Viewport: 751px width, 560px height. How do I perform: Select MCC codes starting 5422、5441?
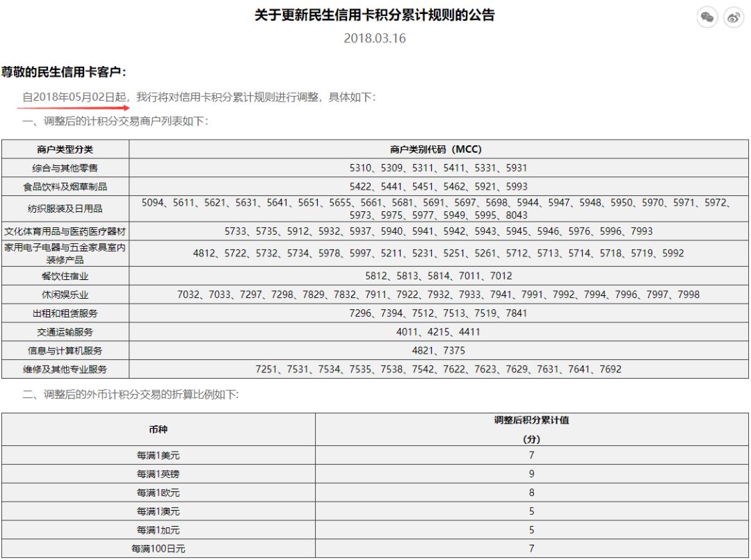click(438, 187)
